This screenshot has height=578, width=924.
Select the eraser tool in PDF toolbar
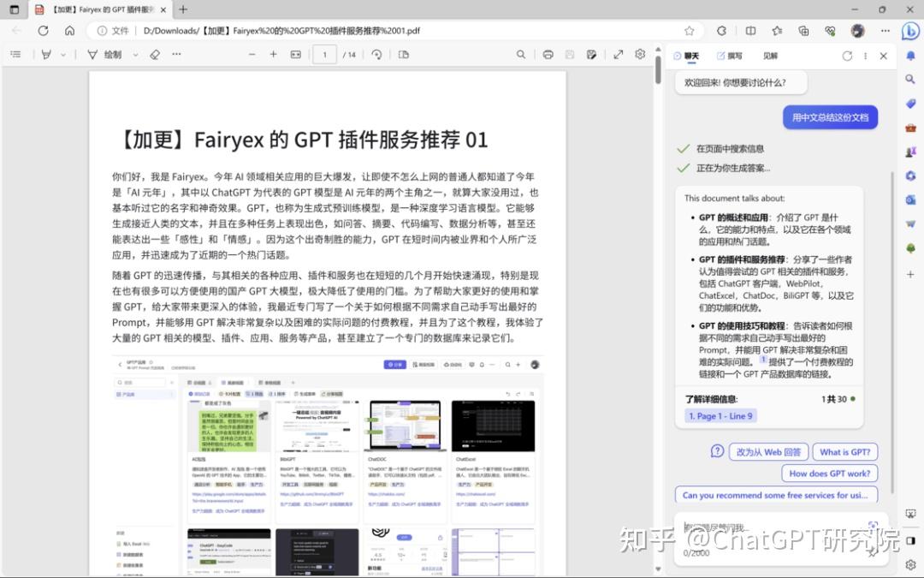point(155,54)
